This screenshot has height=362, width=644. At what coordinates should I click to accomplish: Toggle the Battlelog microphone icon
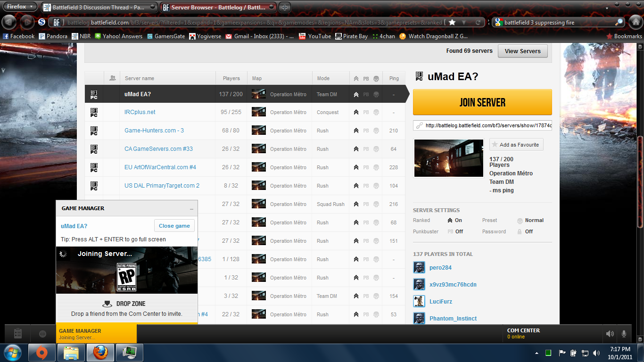624,334
